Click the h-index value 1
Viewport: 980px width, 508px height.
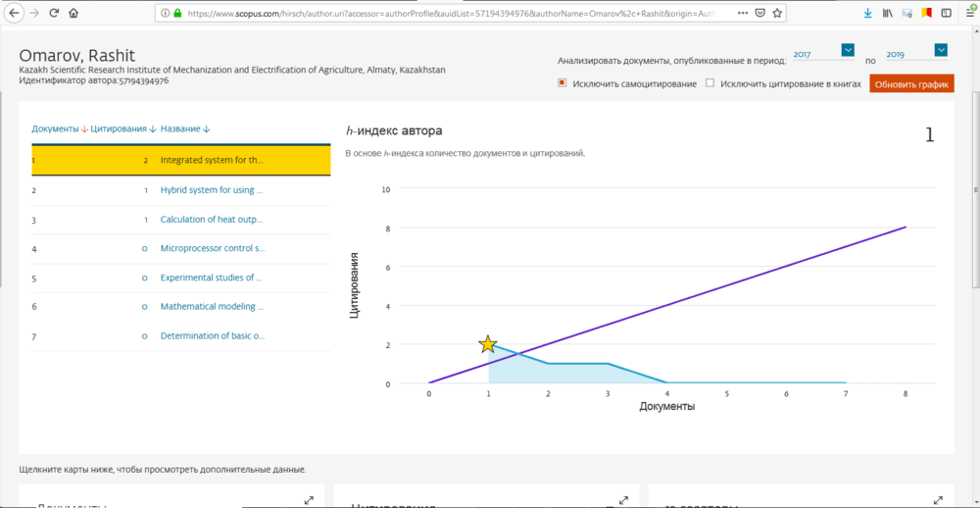click(x=929, y=134)
